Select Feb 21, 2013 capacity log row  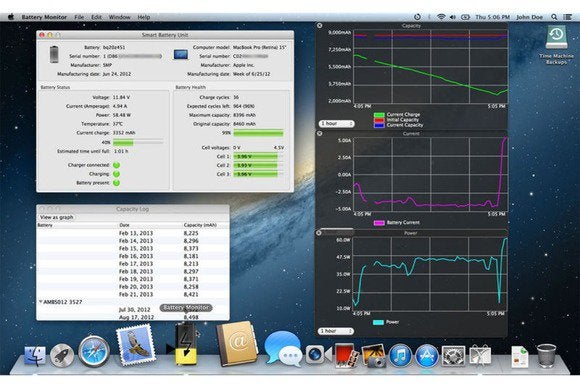point(133,294)
